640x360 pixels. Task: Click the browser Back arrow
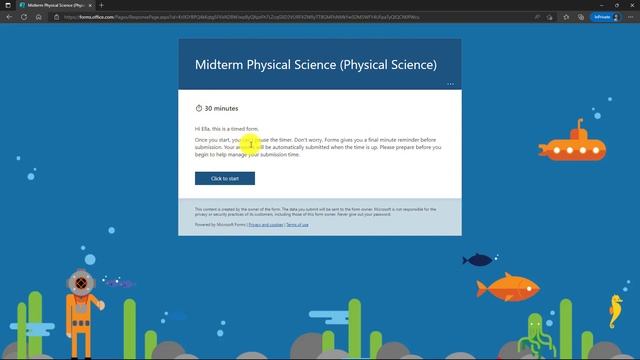9,17
